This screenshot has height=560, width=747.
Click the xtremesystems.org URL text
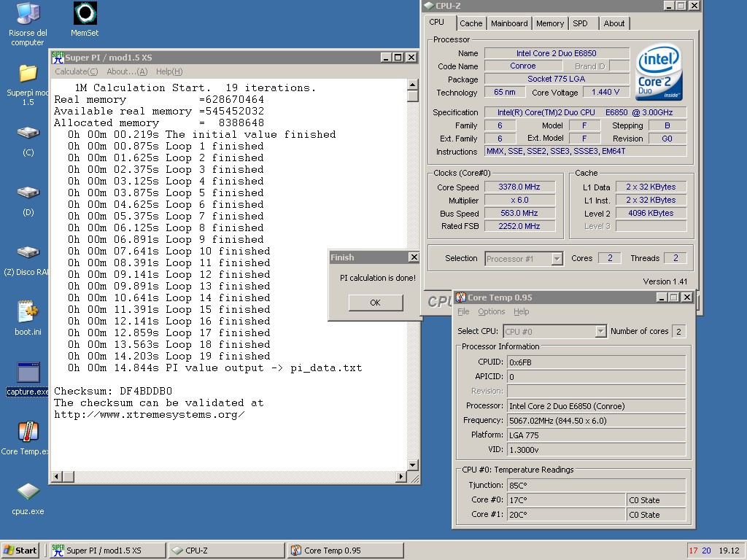click(x=149, y=414)
